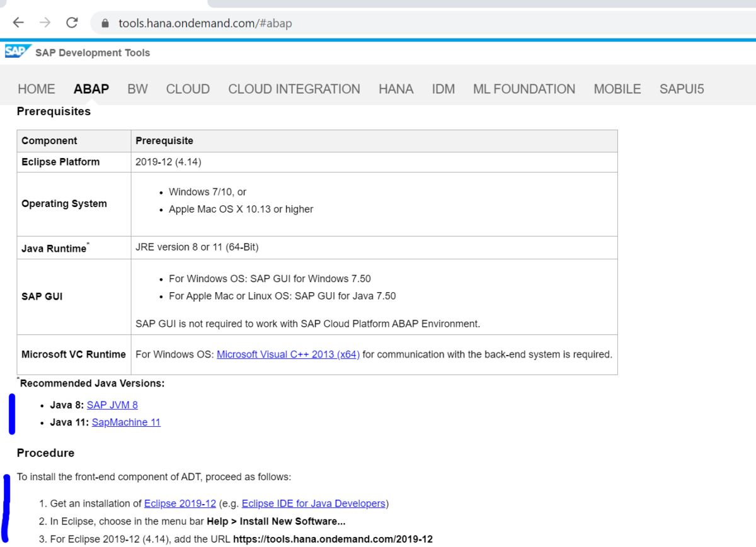
Task: Open the MOBILE tools section
Action: 617,89
